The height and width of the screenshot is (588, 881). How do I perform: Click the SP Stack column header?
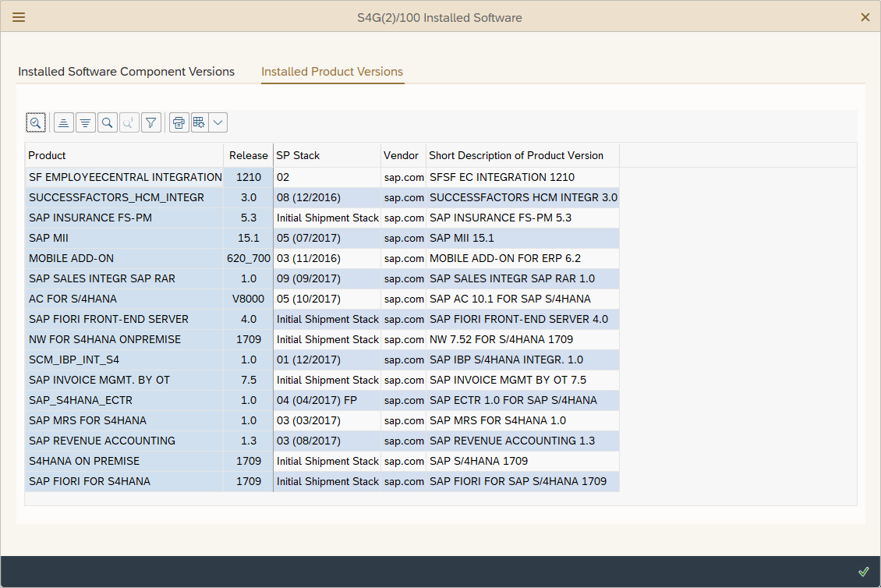click(327, 155)
